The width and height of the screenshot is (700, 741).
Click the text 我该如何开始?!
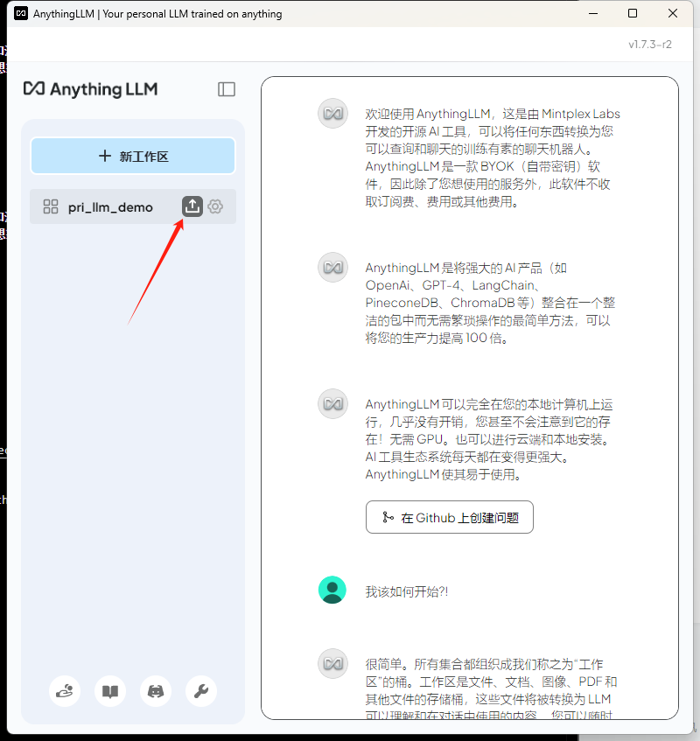coord(407,591)
